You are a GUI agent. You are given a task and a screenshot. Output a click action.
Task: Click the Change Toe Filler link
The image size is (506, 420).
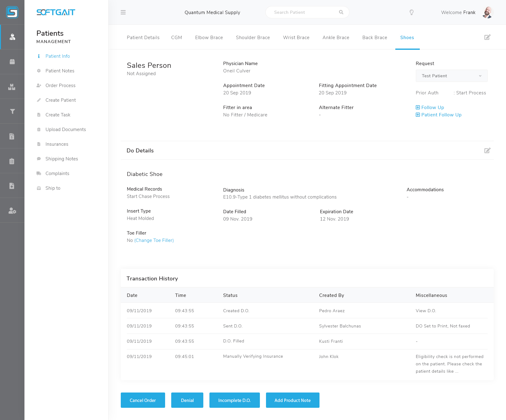pos(154,240)
